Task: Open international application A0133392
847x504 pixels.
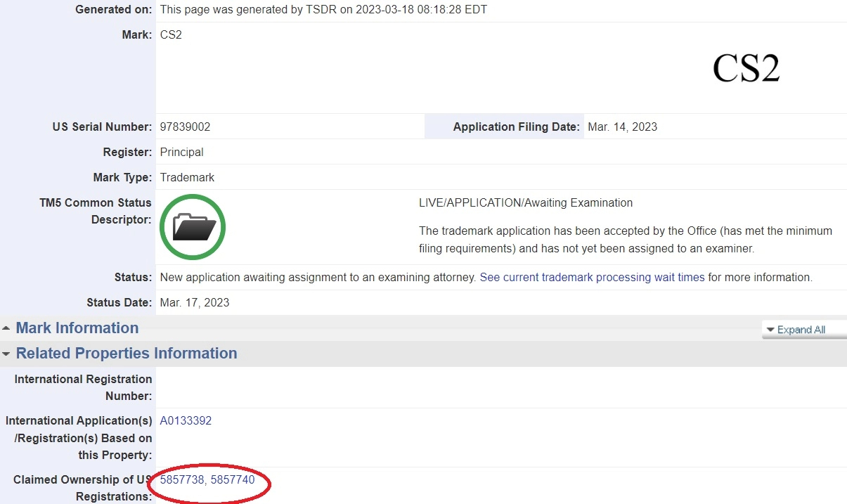Action: tap(186, 421)
